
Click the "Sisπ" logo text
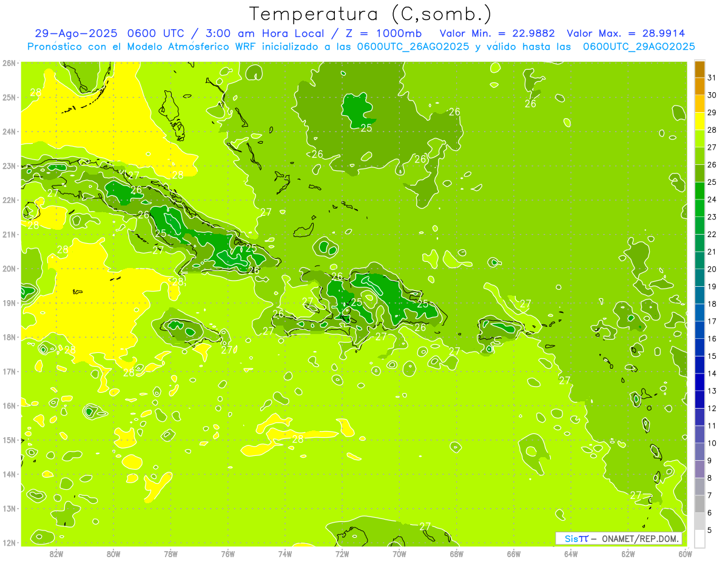576,538
